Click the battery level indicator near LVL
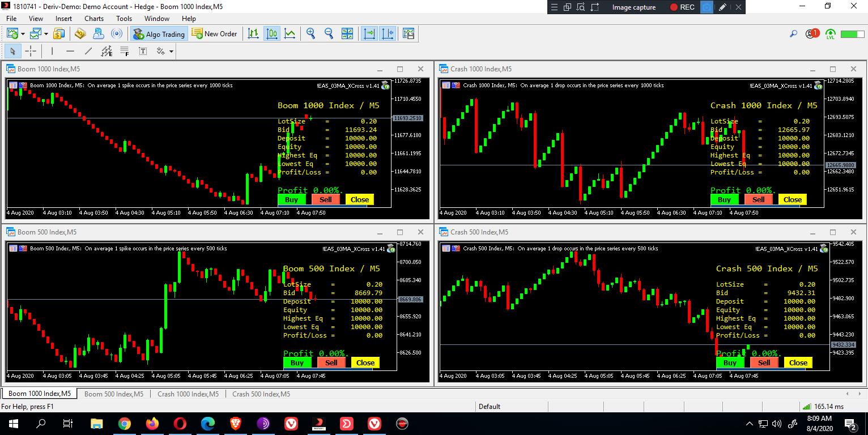This screenshot has width=868, height=435. 845,33
